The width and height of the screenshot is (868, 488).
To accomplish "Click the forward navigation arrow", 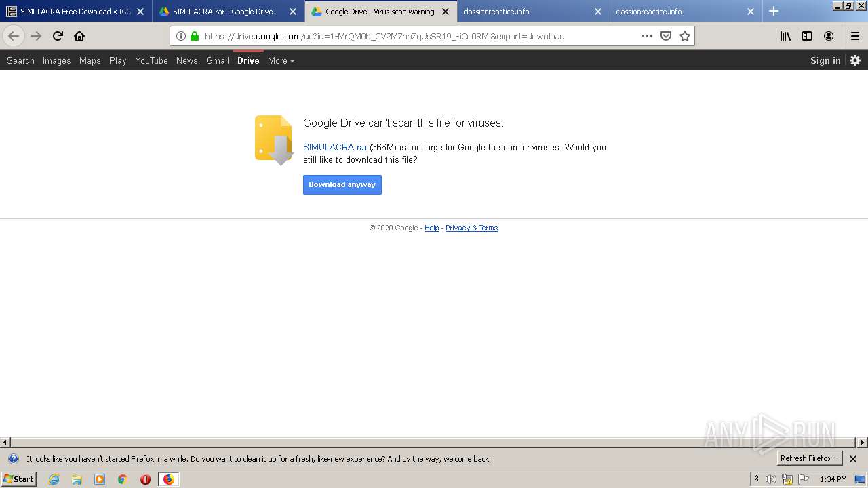I will pos(36,36).
